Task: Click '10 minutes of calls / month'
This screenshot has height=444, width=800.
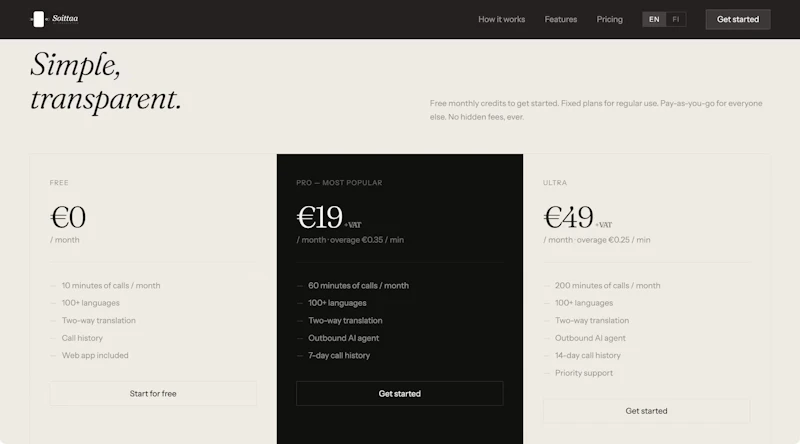Action: coord(111,286)
